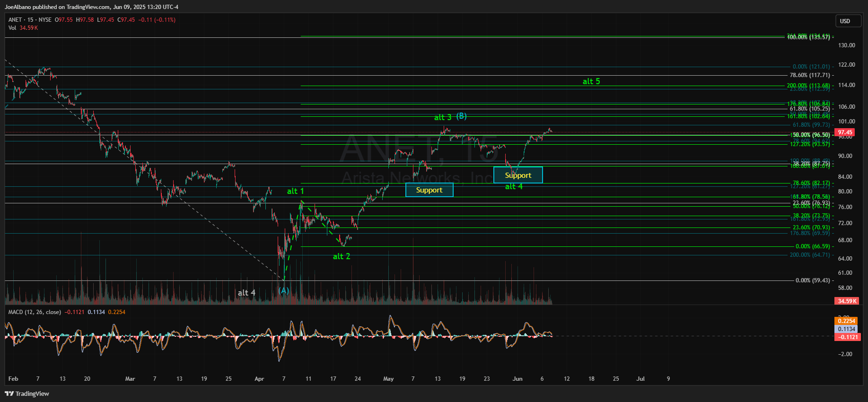Click the orange 0.2254 MACD value tag
The width and height of the screenshot is (868, 402).
pos(846,321)
